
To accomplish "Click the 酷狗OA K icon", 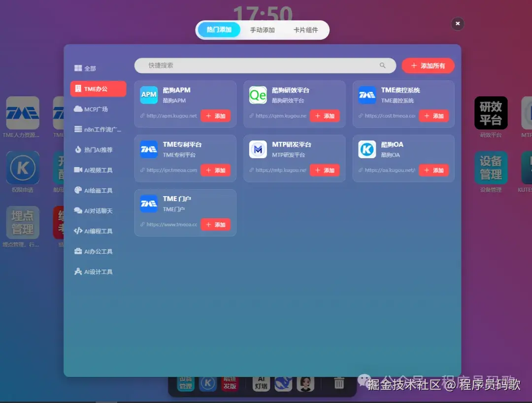I will 367,149.
